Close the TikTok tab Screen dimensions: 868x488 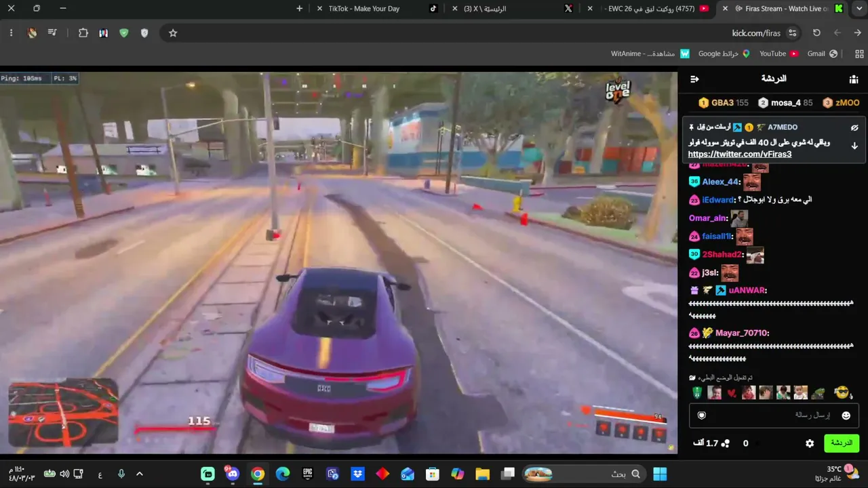[x=320, y=9]
